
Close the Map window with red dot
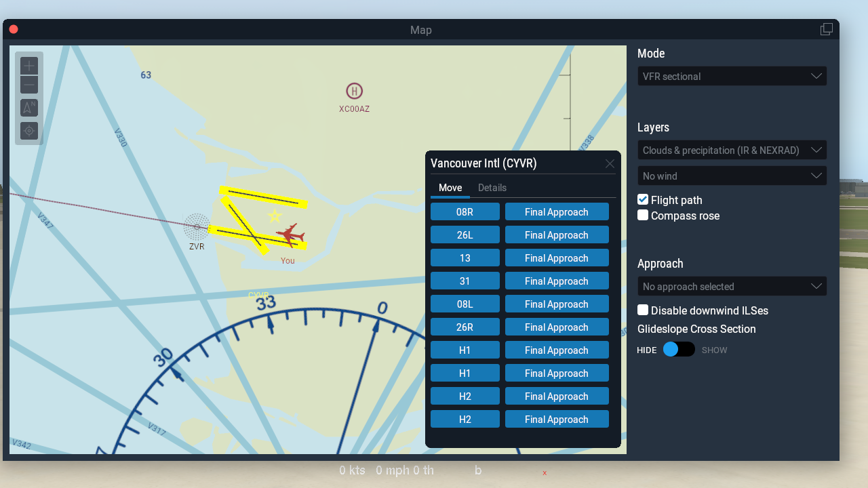tap(14, 29)
